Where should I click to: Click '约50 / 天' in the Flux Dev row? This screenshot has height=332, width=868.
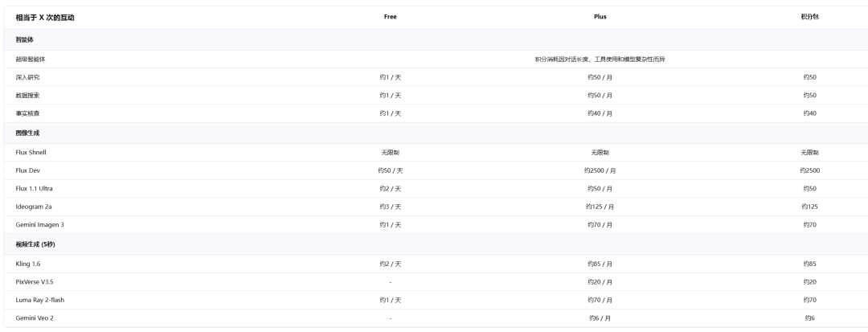point(391,170)
